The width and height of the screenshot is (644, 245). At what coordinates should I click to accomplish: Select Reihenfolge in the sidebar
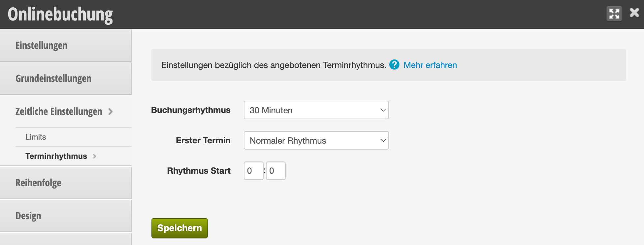click(x=66, y=183)
